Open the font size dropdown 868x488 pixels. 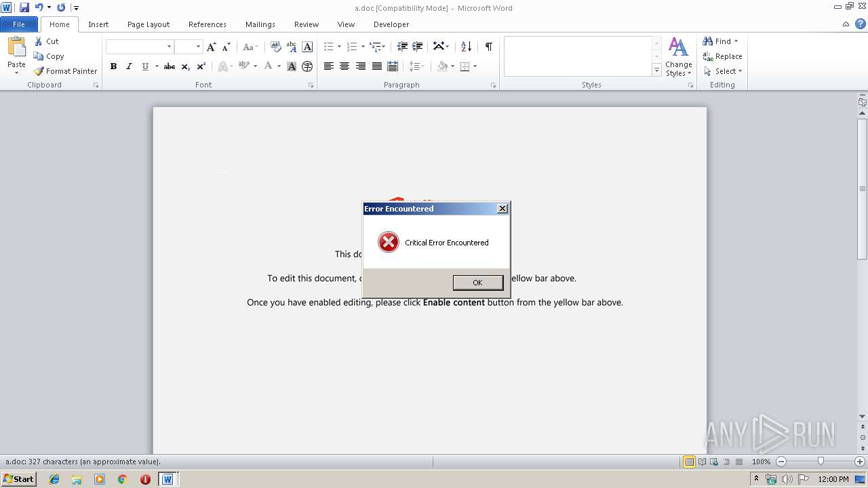point(199,47)
